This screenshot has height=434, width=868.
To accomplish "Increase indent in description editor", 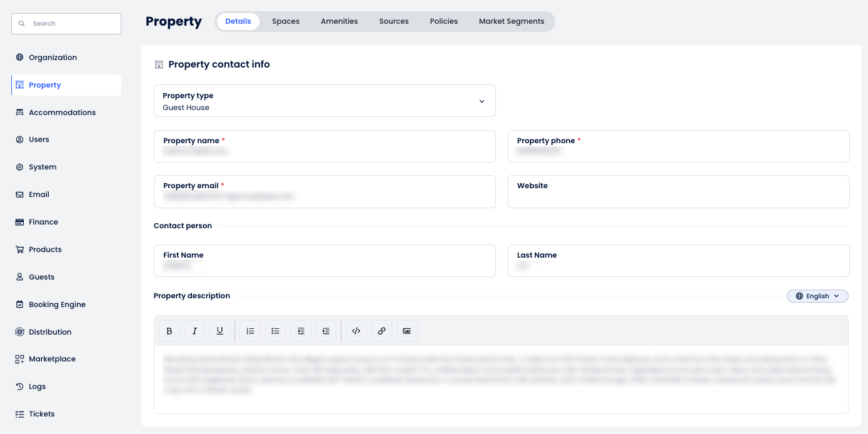I will 326,331.
